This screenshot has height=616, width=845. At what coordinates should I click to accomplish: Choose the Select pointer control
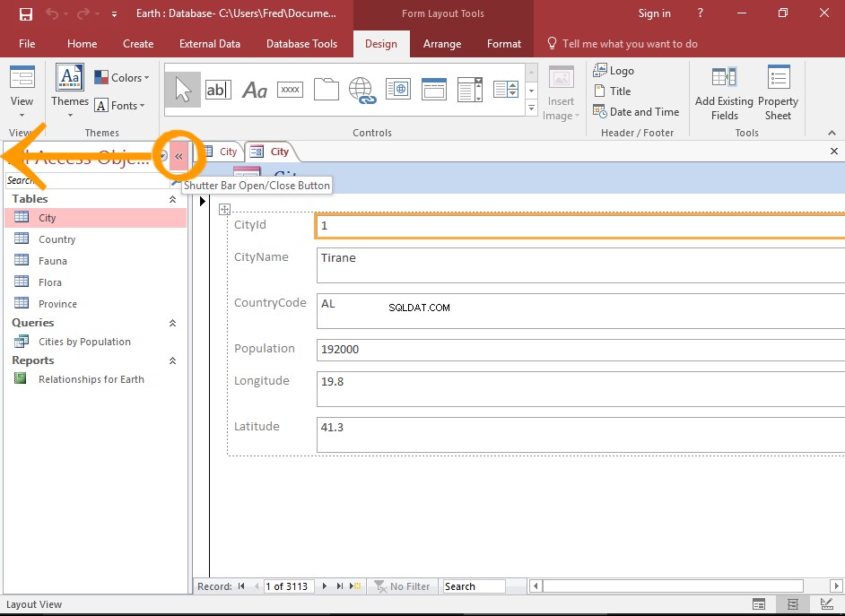[x=183, y=90]
